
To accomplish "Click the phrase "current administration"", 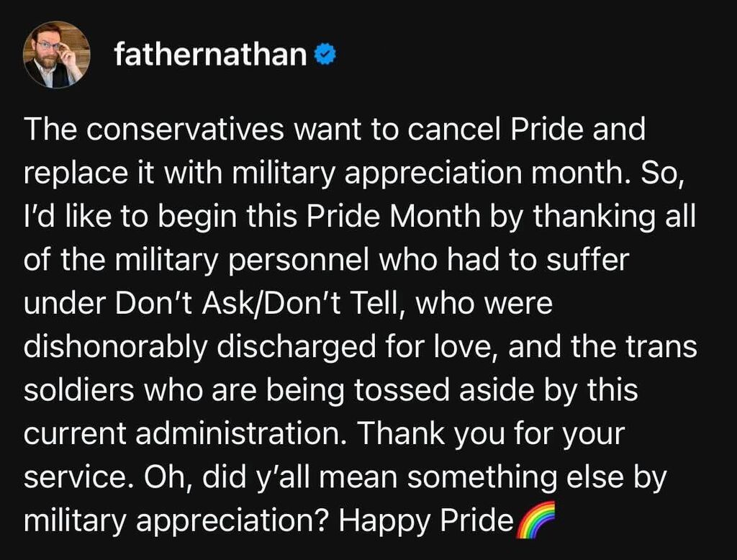I will tap(184, 433).
